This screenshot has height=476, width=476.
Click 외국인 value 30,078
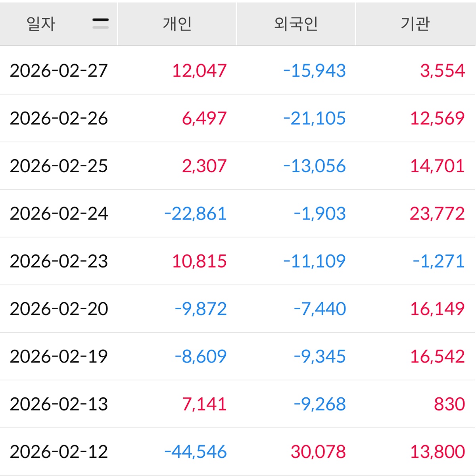318,452
